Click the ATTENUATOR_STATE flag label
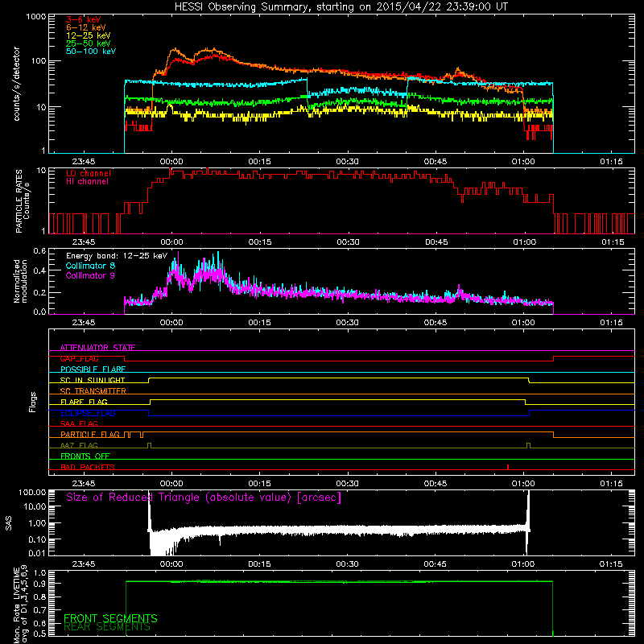Screen dimensions: 644x644 [97, 348]
